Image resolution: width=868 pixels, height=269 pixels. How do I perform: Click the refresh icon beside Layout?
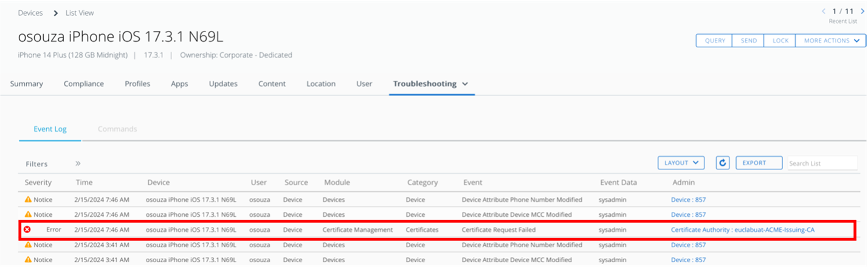click(x=723, y=163)
